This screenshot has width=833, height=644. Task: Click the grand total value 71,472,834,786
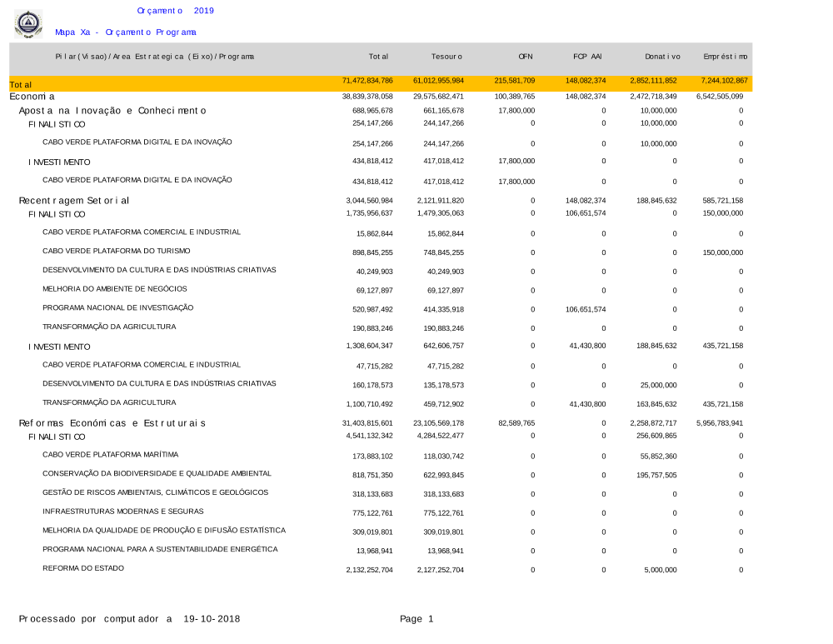[x=367, y=81]
